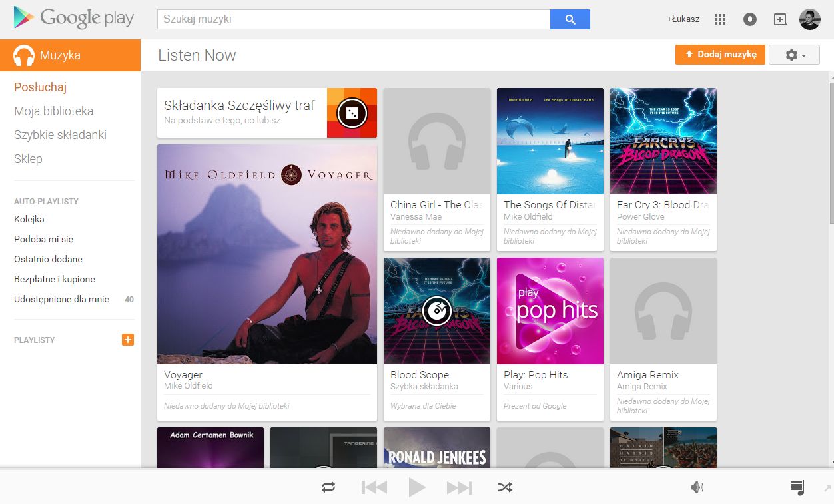
Task: Open the Adam Certamen Bownik cover
Action: tap(210, 447)
